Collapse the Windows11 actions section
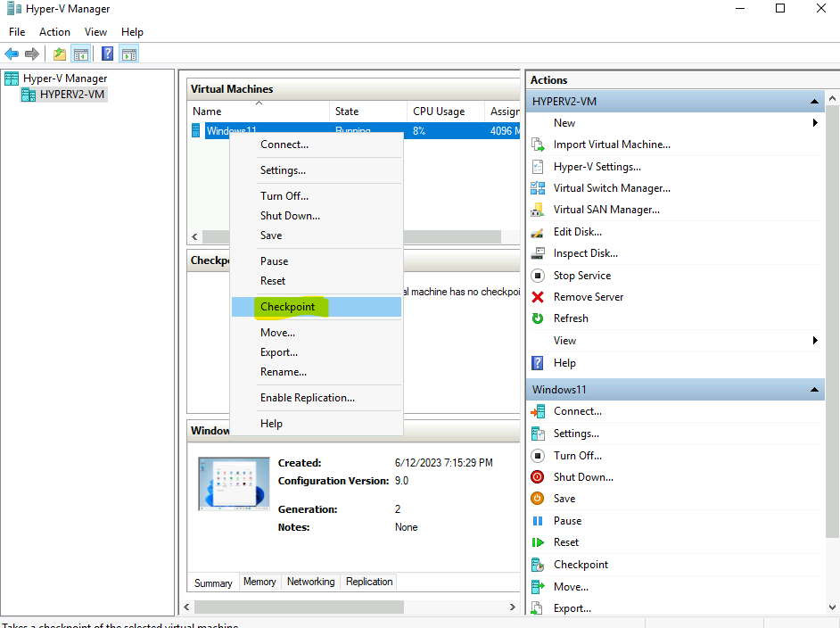The width and height of the screenshot is (840, 628). point(814,390)
